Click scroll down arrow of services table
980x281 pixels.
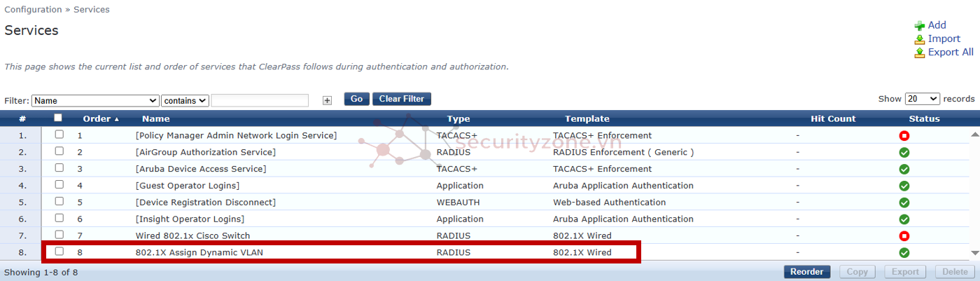click(974, 252)
